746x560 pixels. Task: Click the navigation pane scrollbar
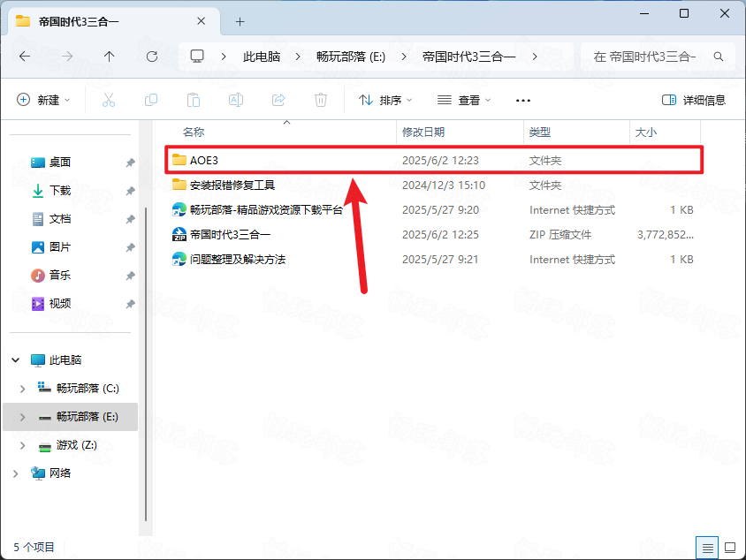(146, 365)
